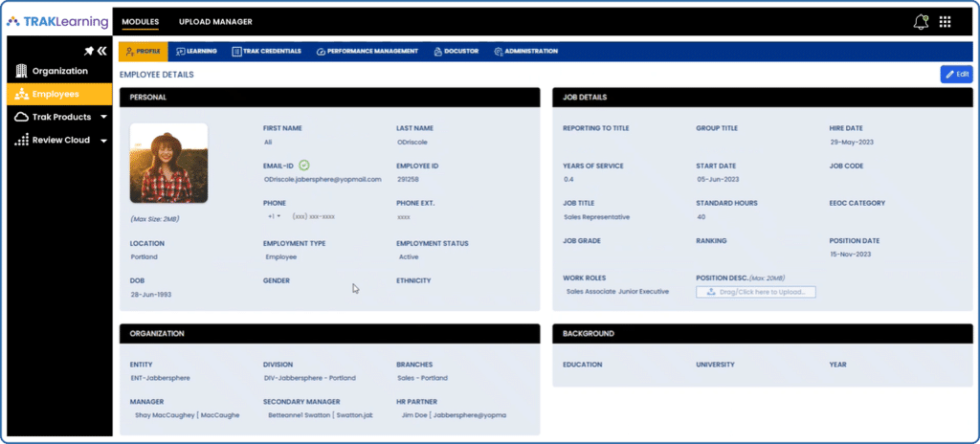Select Organization in the sidebar
This screenshot has height=444, width=980.
(59, 71)
